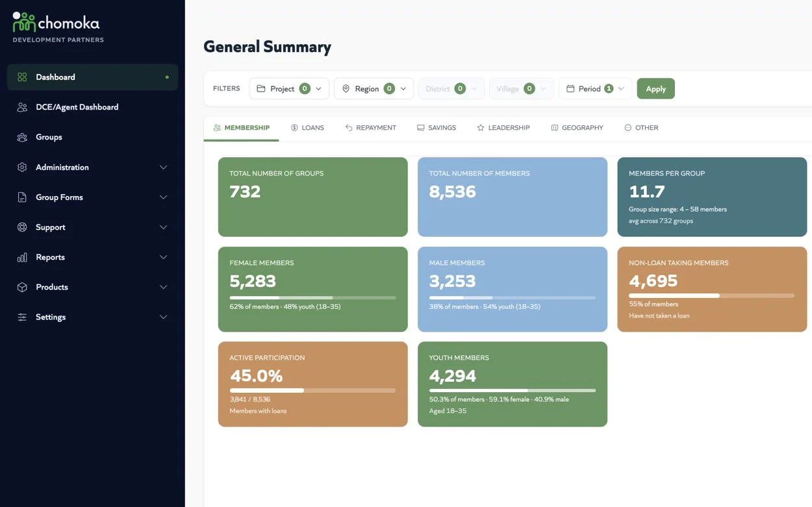The image size is (812, 507).
Task: Click the Active Participation progress bar
Action: pyautogui.click(x=312, y=390)
